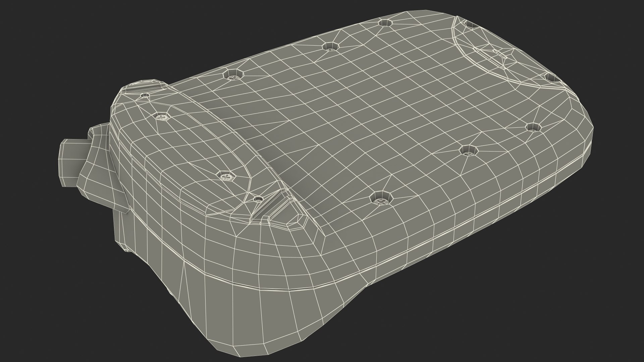
Task: Click the screw hole at the far right corner edge
Action: (552, 78)
